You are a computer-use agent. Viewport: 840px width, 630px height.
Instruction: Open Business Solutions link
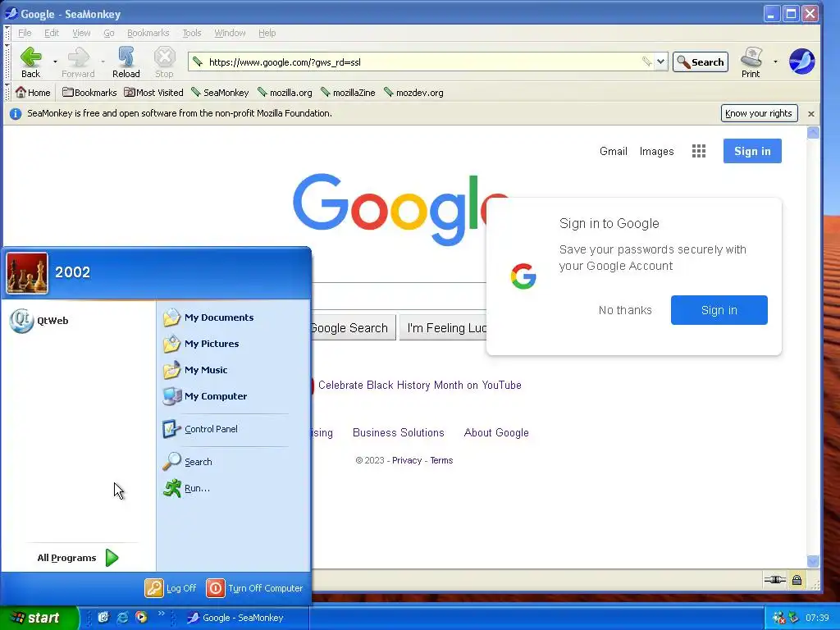398,432
